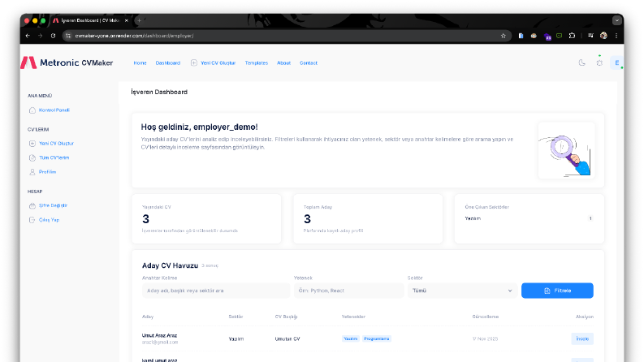This screenshot has height=362, width=644.
Task: Expand the Sektör Tümü dropdown
Action: pos(462,291)
